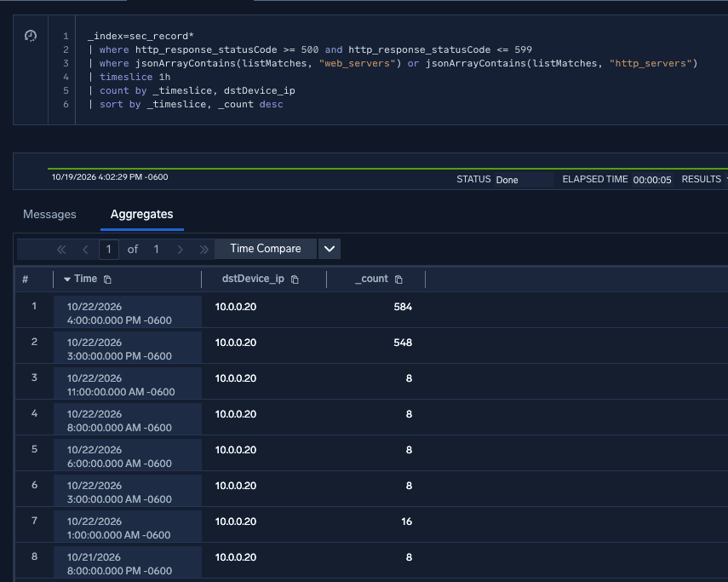Click the elapsed time 00:00:05

coord(652,180)
